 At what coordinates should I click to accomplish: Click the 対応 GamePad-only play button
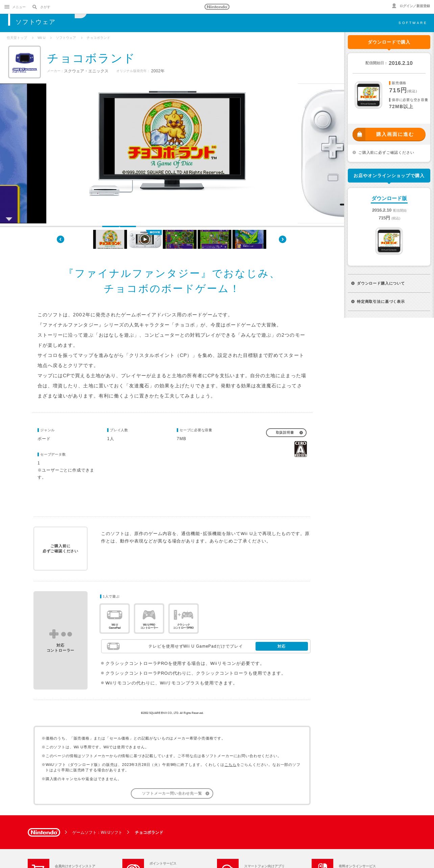tap(282, 646)
